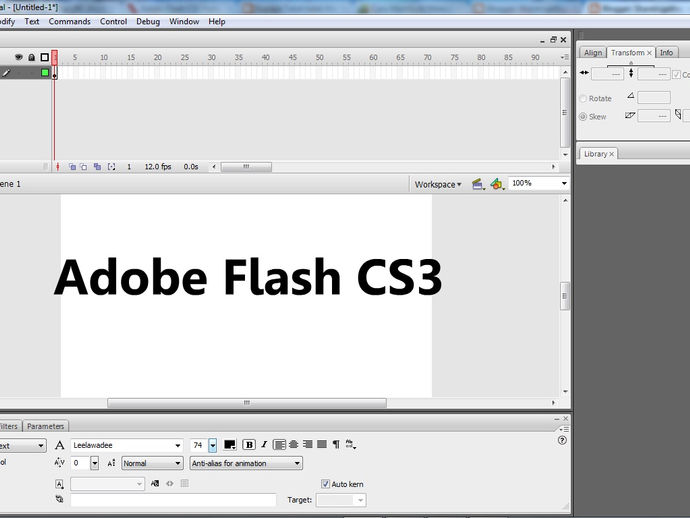Screen dimensions: 690x518
Task: Open the Window menu
Action: [184, 22]
